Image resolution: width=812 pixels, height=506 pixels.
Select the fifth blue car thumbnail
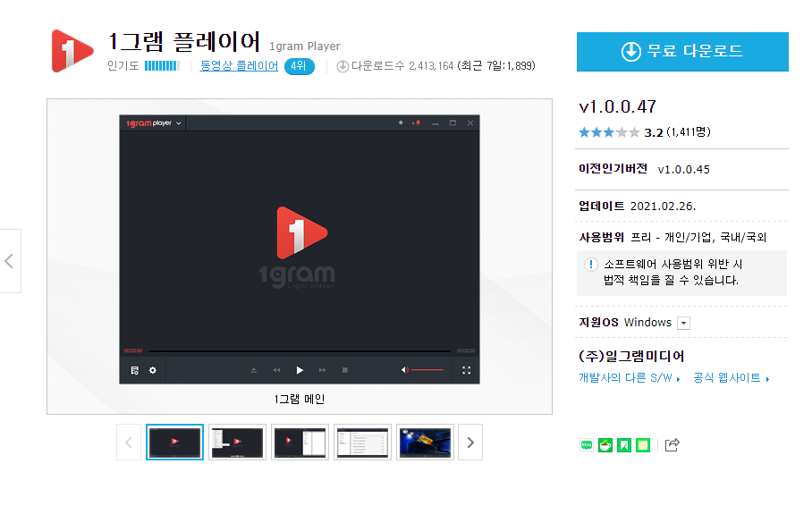pyautogui.click(x=425, y=443)
